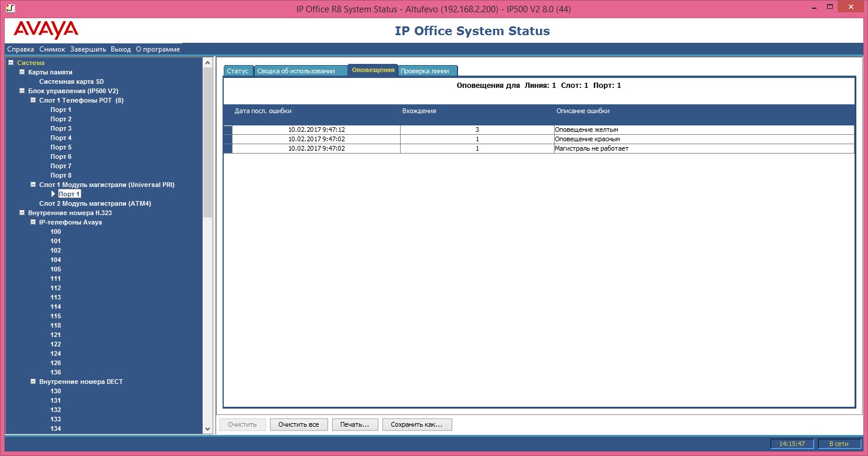The width and height of the screenshot is (868, 456).
Task: Select DECT extension 133
Action: point(56,419)
